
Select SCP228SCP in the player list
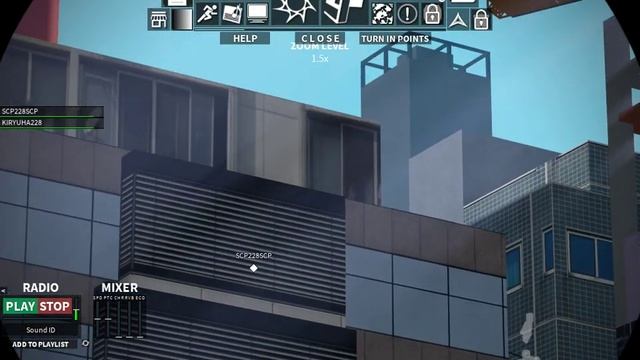pyautogui.click(x=51, y=111)
